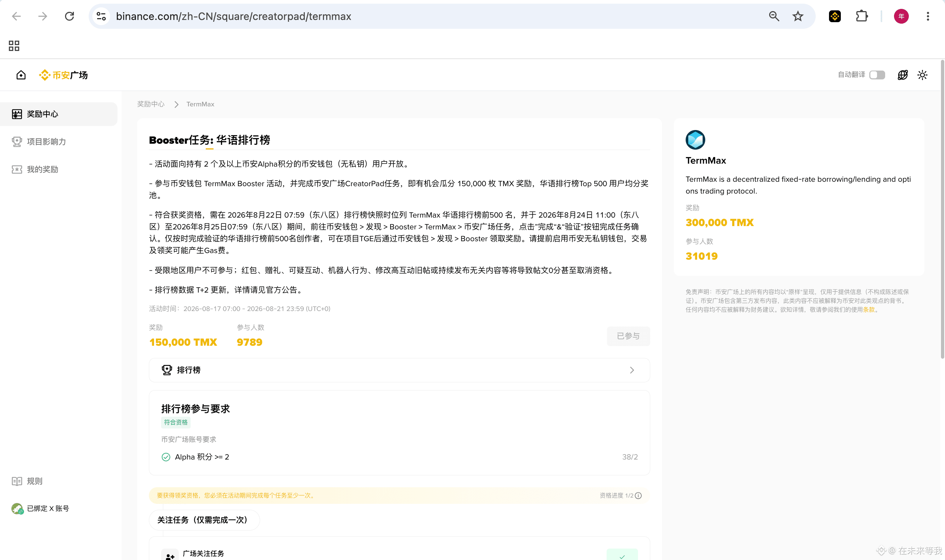Image resolution: width=945 pixels, height=560 pixels.
Task: Click the Alpha 积分 green checkmark
Action: tap(166, 457)
